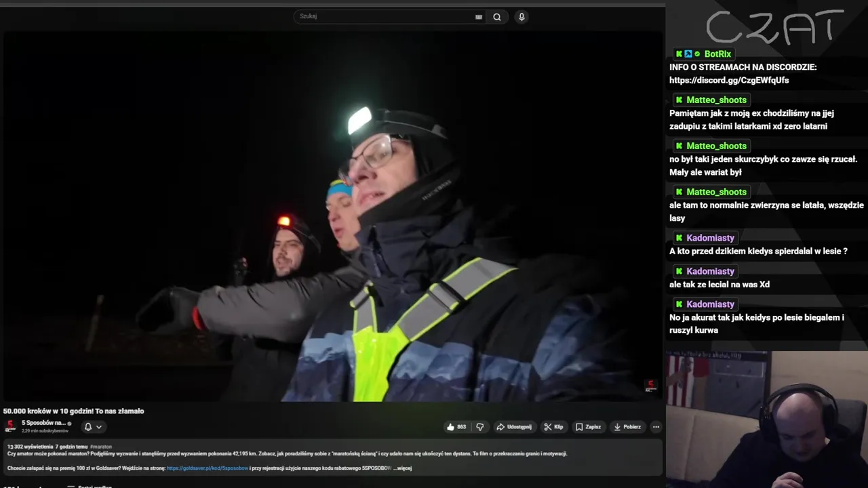The width and height of the screenshot is (868, 488).
Task: Click Kadomiasty above 'A kto przed' message
Action: (x=710, y=238)
